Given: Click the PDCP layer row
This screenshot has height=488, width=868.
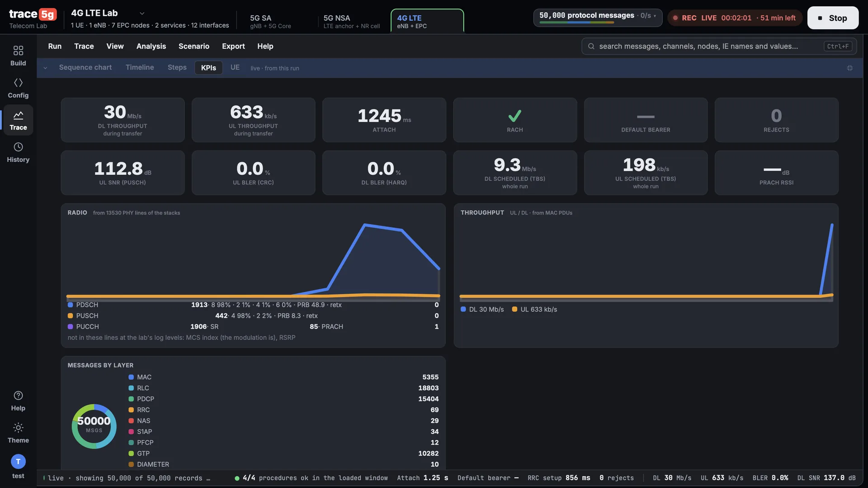Looking at the screenshot, I should (x=283, y=399).
